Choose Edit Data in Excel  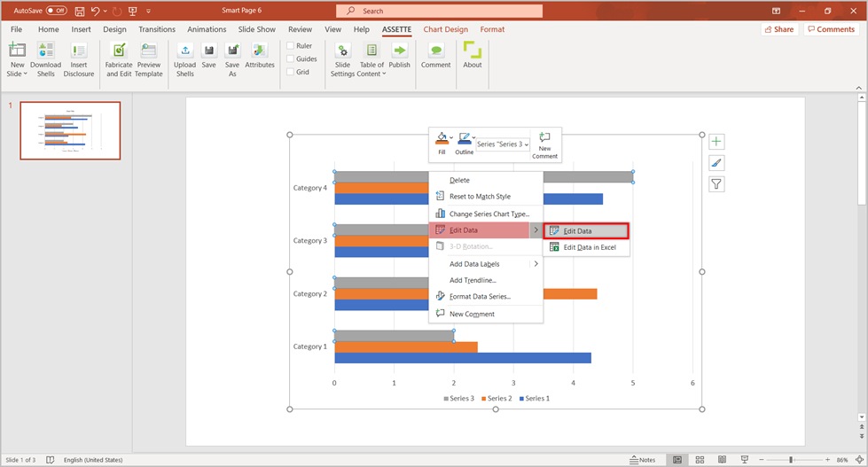tap(586, 247)
